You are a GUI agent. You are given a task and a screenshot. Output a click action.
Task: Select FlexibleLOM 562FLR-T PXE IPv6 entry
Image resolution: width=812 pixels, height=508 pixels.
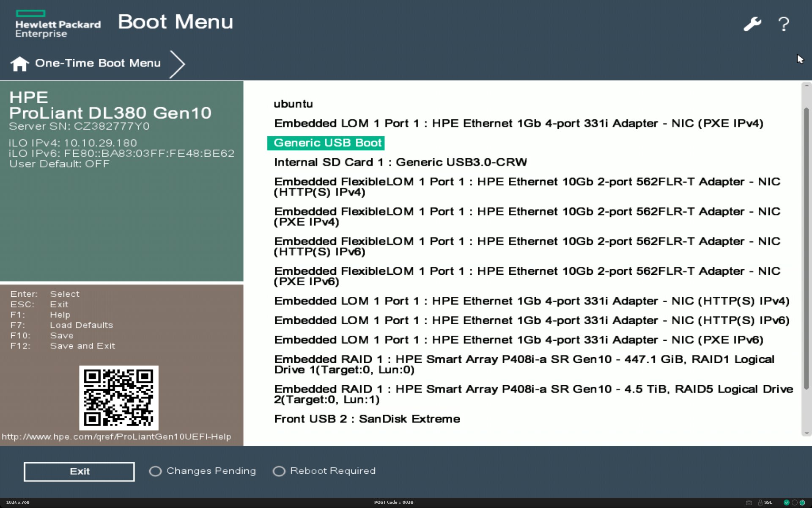click(x=527, y=276)
